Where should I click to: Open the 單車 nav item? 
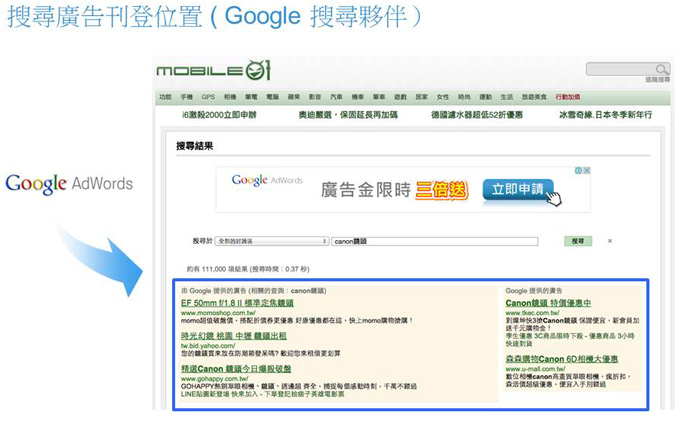coord(379,97)
